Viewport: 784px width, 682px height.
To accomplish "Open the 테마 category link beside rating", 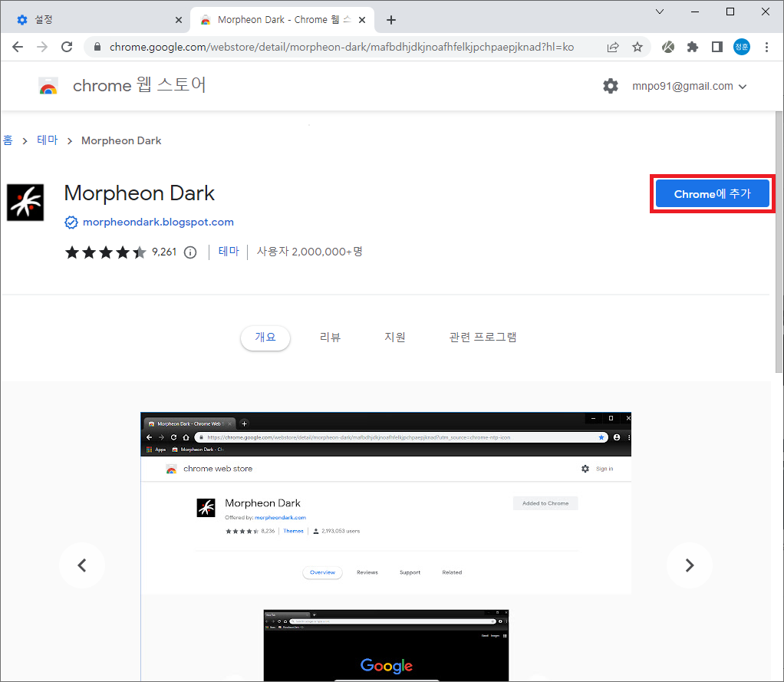I will click(229, 252).
